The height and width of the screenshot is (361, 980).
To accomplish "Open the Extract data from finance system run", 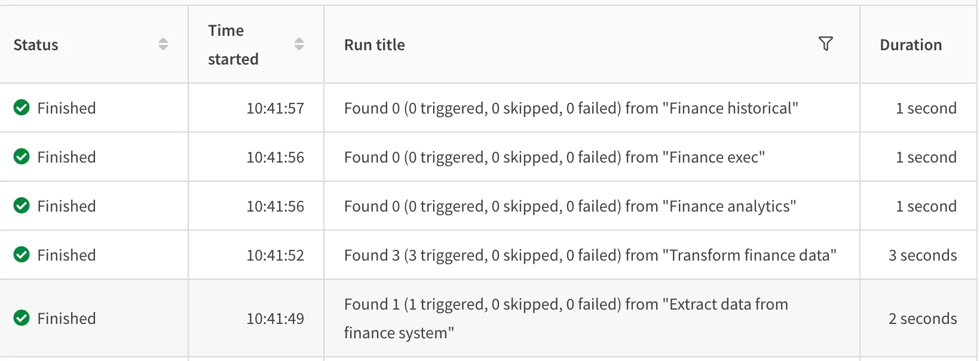I will [566, 318].
